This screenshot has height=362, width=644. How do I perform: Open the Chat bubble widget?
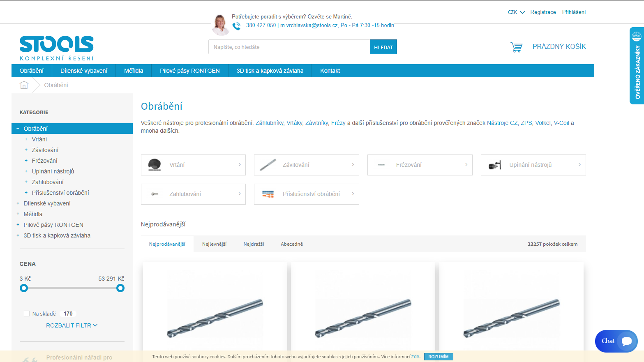click(x=616, y=341)
